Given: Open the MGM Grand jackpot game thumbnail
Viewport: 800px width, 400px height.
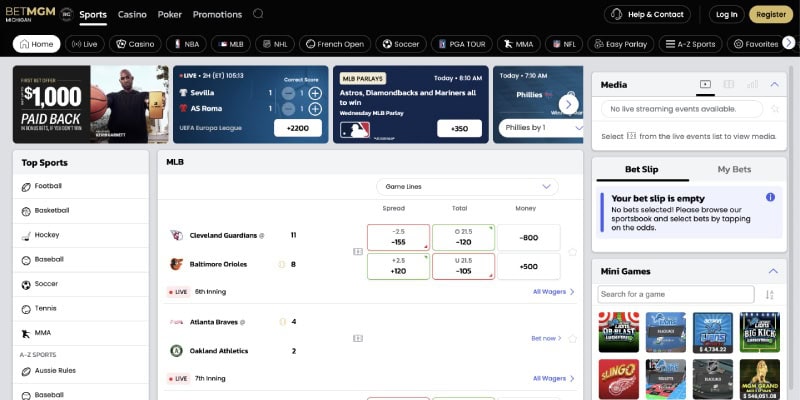Looking at the screenshot, I should (x=760, y=379).
